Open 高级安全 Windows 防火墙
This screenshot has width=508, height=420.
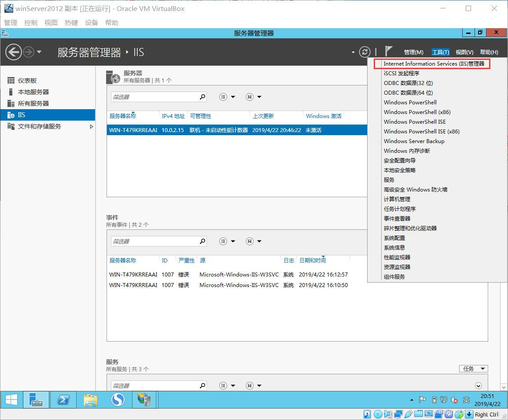(x=416, y=190)
